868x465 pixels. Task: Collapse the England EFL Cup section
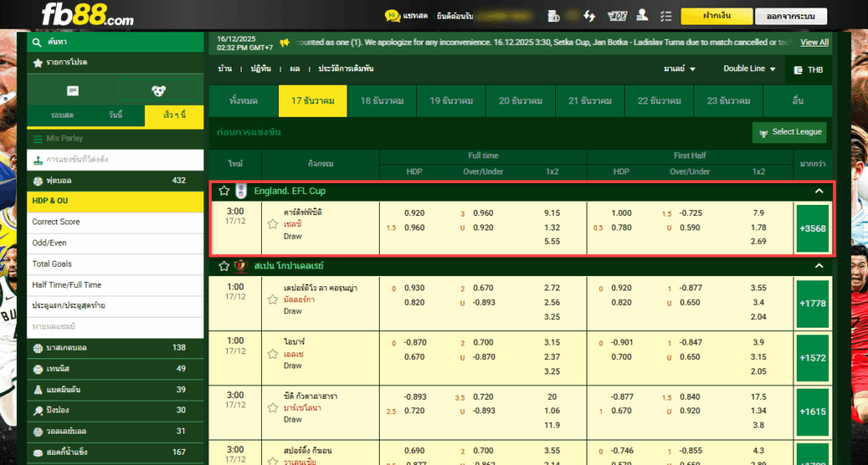coord(819,191)
